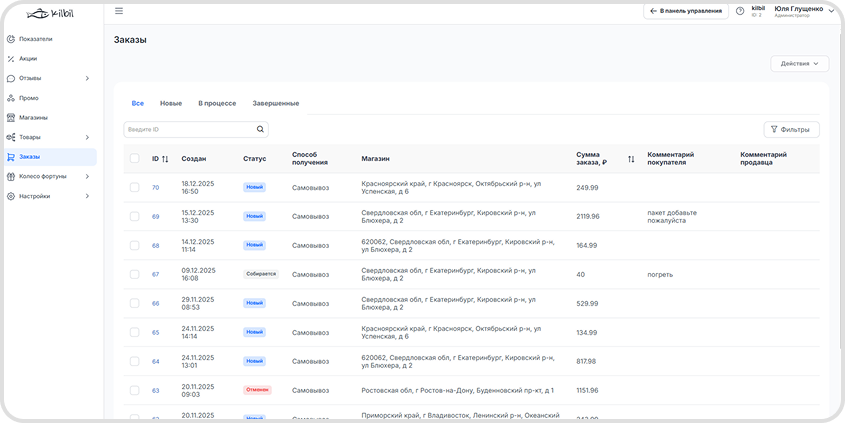Switch to the Новые tab
This screenshot has height=423, width=845.
(171, 104)
